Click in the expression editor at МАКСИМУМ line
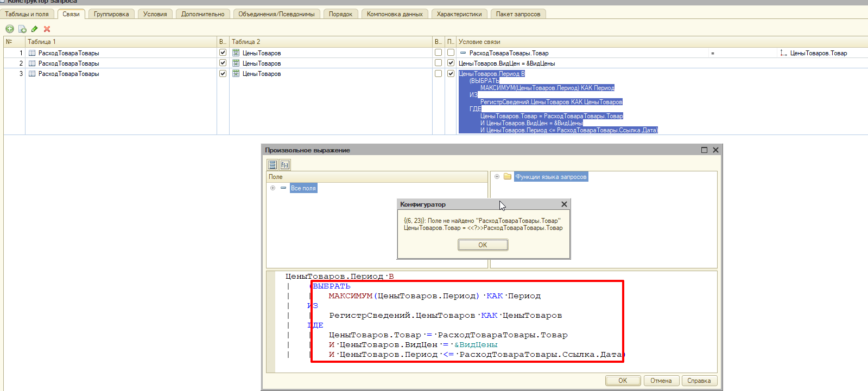The image size is (868, 391). click(434, 296)
